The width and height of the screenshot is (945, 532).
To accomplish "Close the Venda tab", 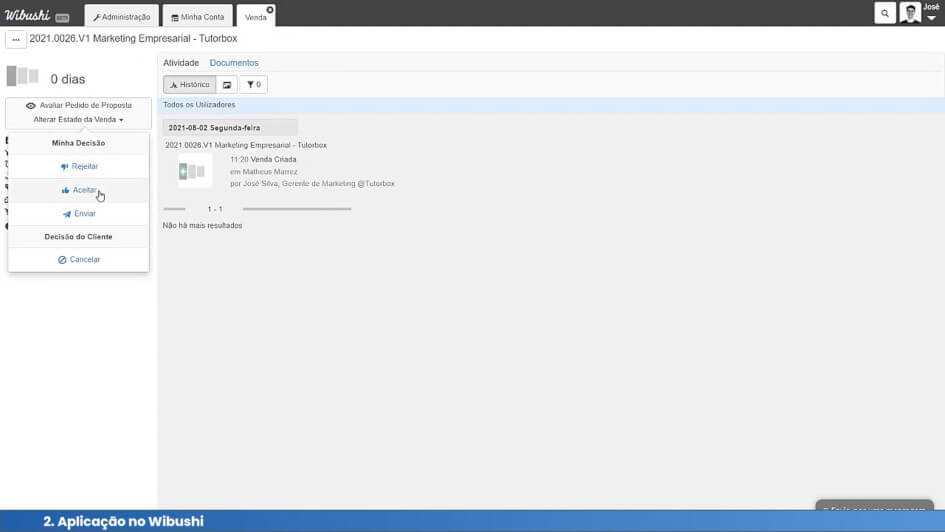I will [270, 10].
